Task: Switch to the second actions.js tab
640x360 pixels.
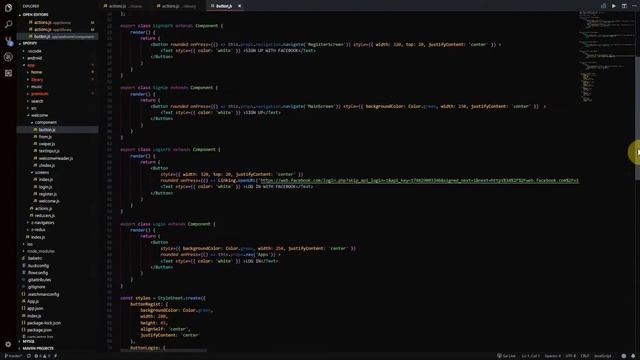Action: (177, 6)
